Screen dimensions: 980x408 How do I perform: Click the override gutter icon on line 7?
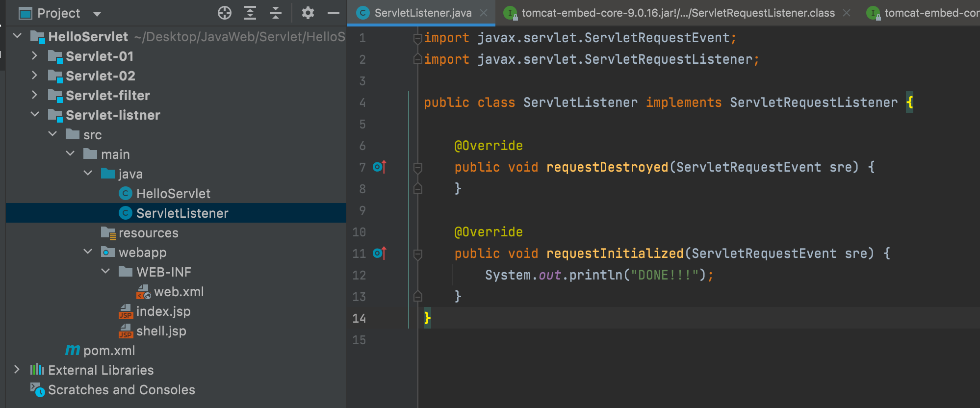[x=379, y=167]
